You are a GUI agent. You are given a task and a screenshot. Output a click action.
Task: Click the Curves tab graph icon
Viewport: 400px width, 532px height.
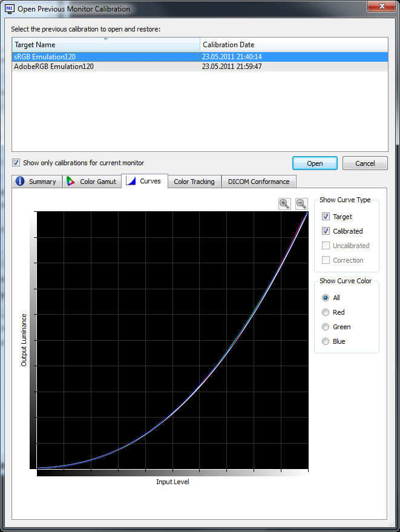click(x=131, y=181)
